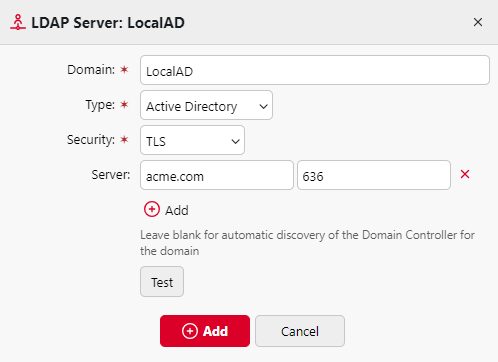This screenshot has height=362, width=498.
Task: Click the Security field label
Action: pyautogui.click(x=91, y=140)
